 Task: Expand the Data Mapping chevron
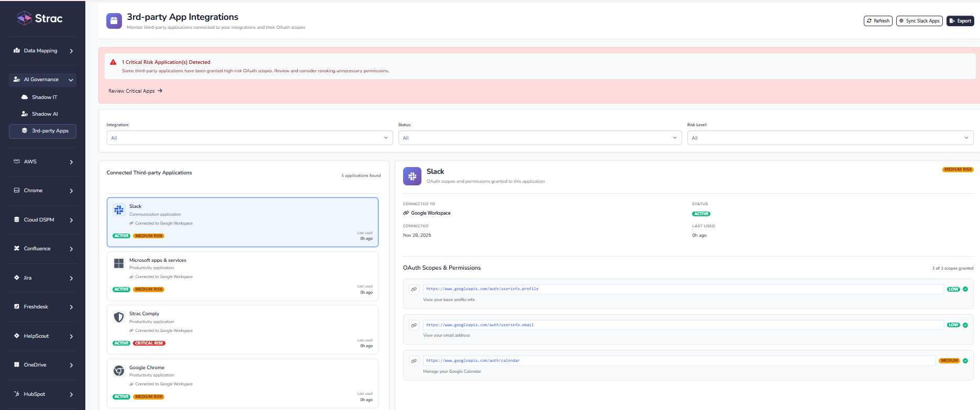71,51
